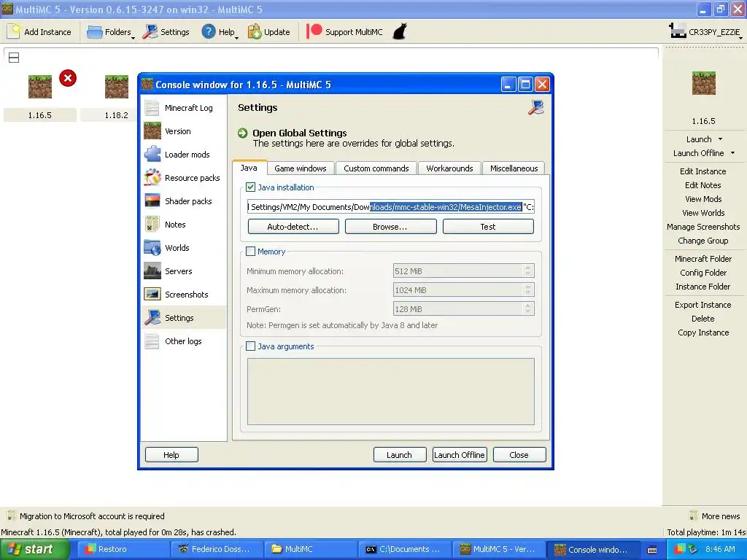
Task: Expand the Launch dropdown arrow in side panel
Action: [x=720, y=139]
